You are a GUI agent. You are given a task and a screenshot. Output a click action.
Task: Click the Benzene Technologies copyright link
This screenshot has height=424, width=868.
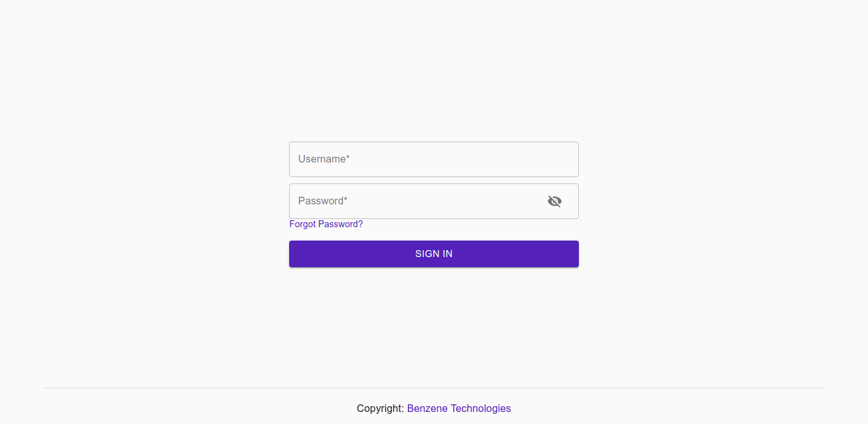point(459,408)
